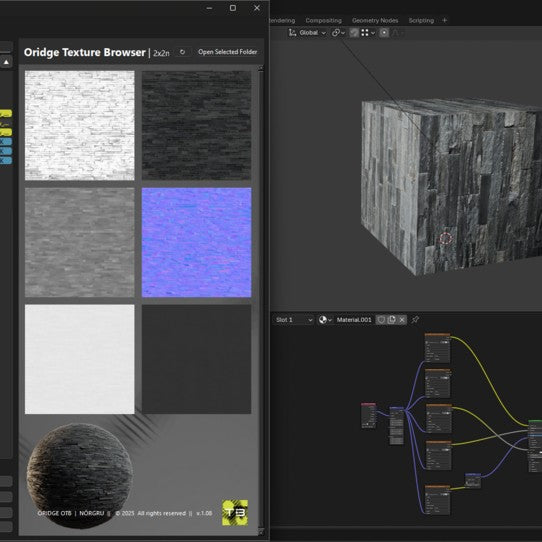Switch to the Scripting workspace tab
Screen dimensions: 542x542
[421, 20]
